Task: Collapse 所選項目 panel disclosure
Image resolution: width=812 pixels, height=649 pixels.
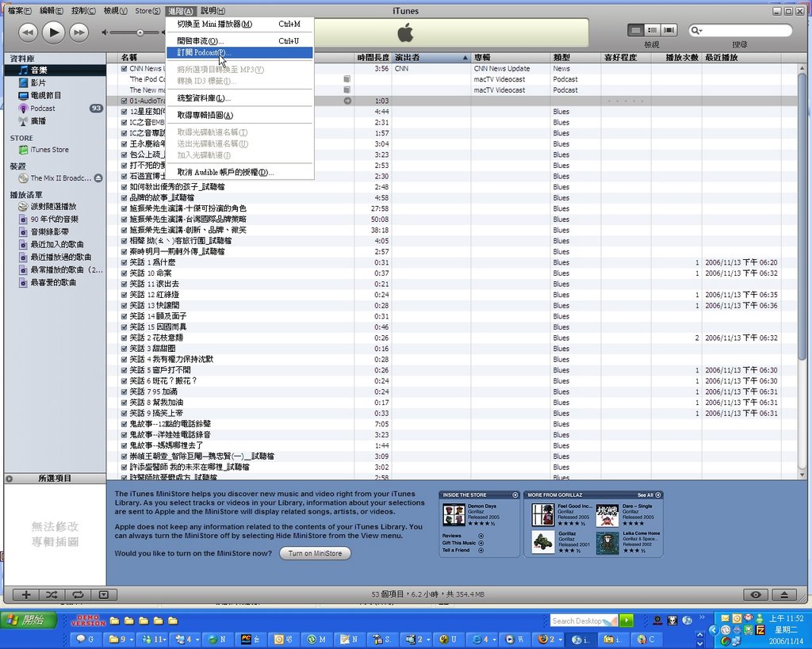Action: (9, 479)
